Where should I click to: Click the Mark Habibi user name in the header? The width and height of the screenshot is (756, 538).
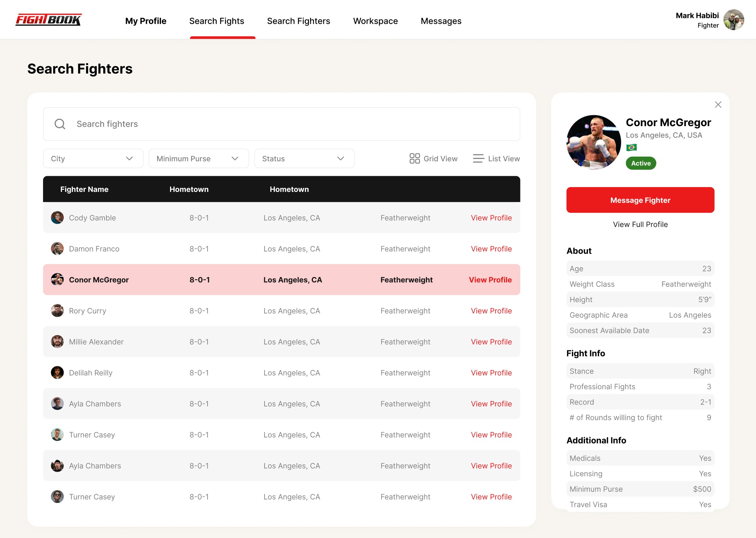tap(697, 15)
